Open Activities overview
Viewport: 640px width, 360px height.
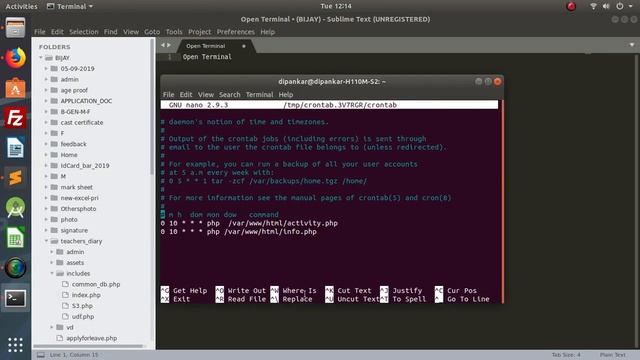click(21, 6)
